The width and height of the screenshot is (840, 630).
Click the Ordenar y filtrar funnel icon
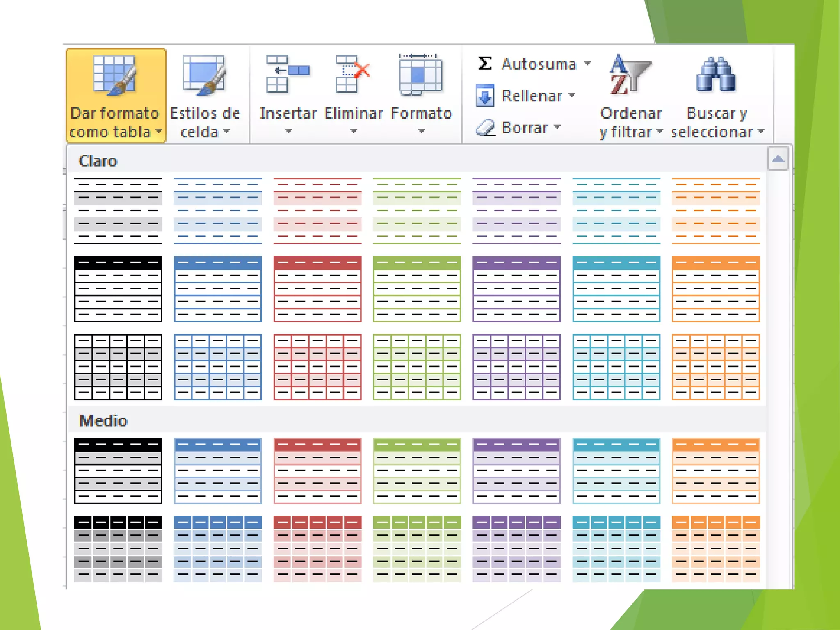tap(630, 75)
